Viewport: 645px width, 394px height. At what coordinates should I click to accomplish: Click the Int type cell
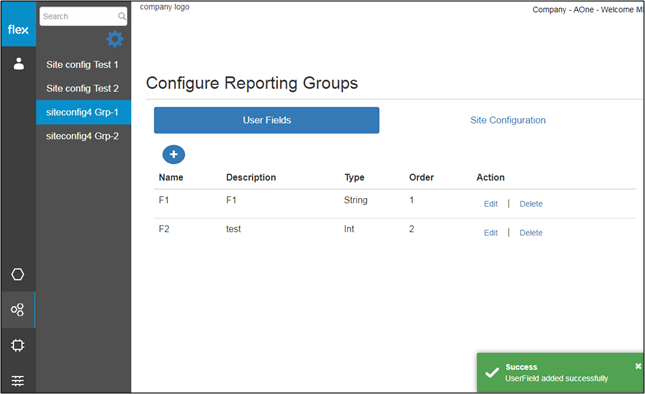click(x=349, y=229)
